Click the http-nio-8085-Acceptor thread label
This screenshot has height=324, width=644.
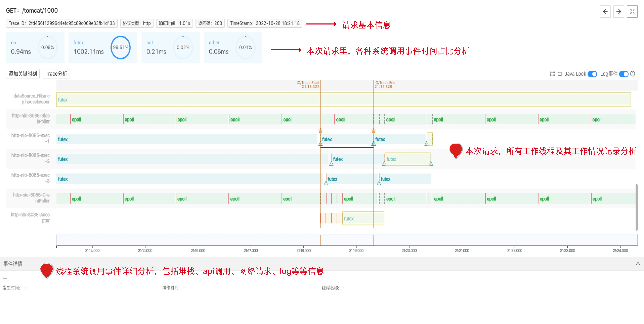click(x=30, y=218)
